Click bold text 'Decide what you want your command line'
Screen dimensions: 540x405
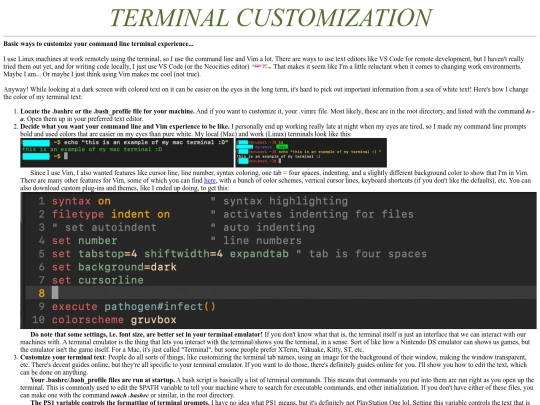(x=125, y=126)
